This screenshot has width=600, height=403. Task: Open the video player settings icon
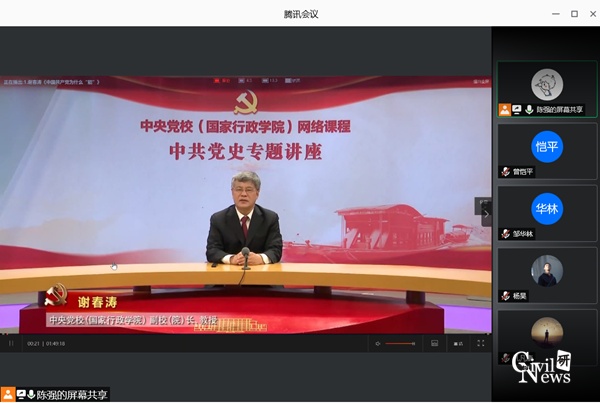point(458,343)
